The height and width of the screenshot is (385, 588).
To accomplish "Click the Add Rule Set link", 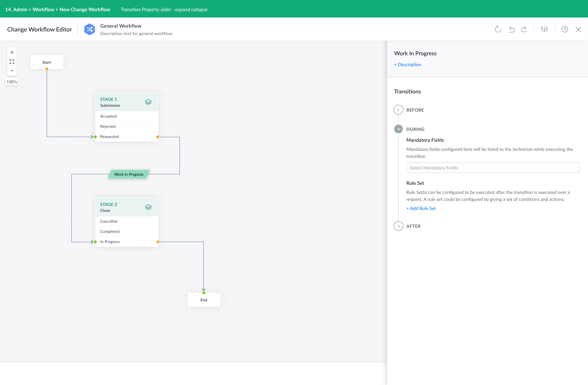I will [421, 208].
